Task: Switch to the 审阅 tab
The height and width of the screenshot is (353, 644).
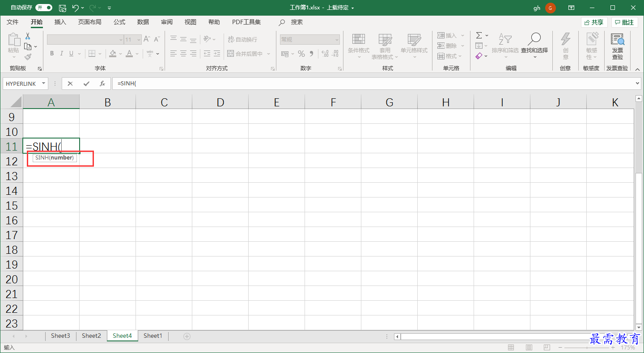Action: click(167, 22)
